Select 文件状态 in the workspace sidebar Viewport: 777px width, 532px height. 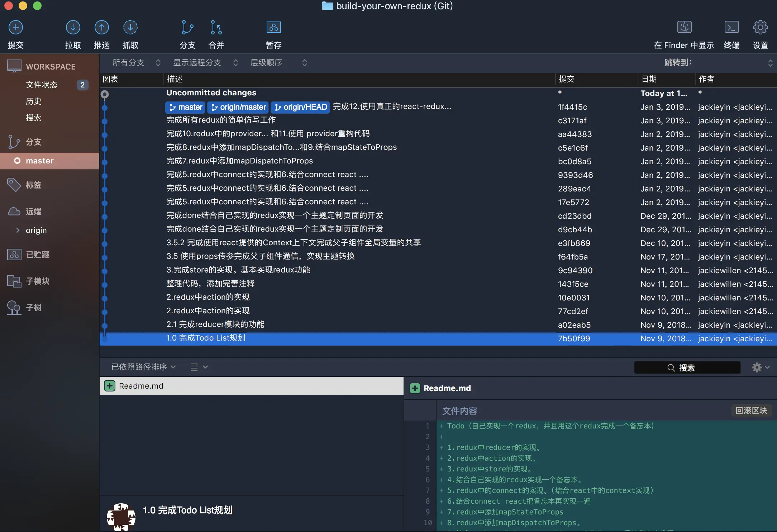pyautogui.click(x=42, y=85)
